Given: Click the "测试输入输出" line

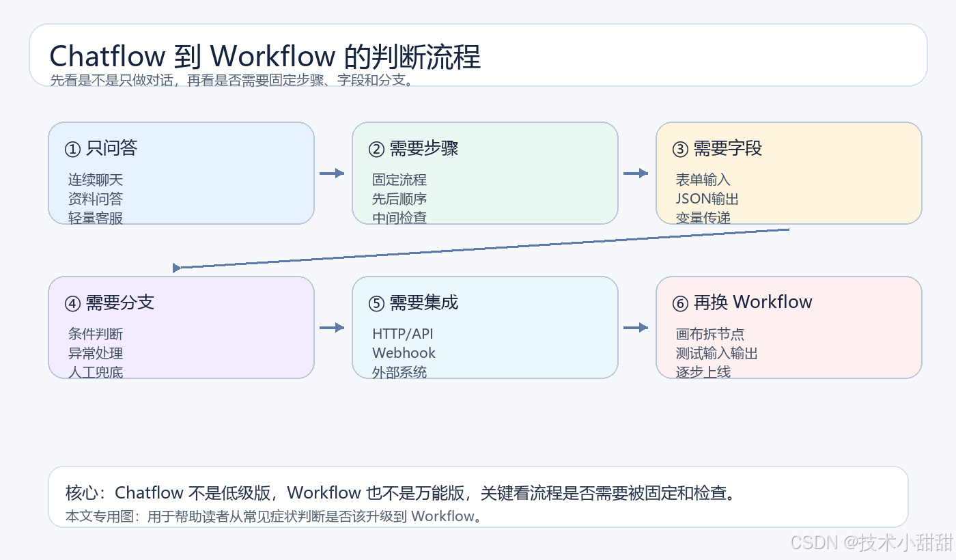Looking at the screenshot, I should [717, 353].
